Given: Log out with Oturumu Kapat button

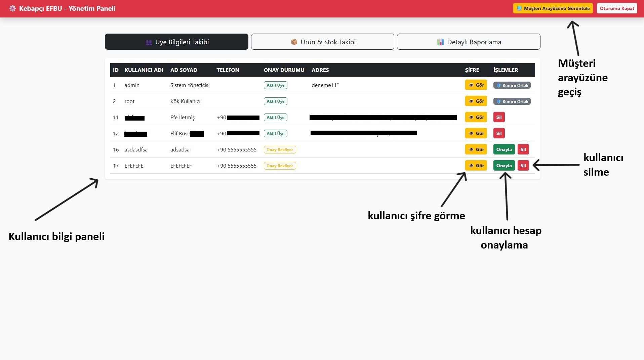Looking at the screenshot, I should 617,8.
